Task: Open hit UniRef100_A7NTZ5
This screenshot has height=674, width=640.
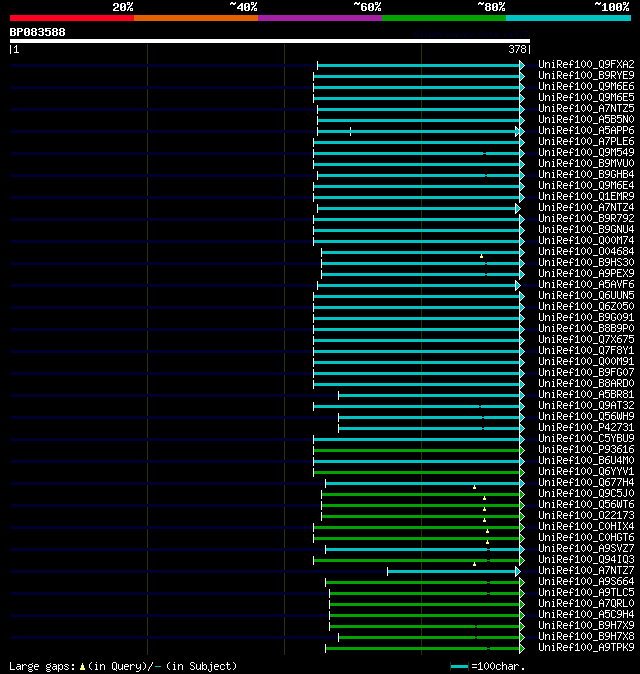Action: click(586, 108)
